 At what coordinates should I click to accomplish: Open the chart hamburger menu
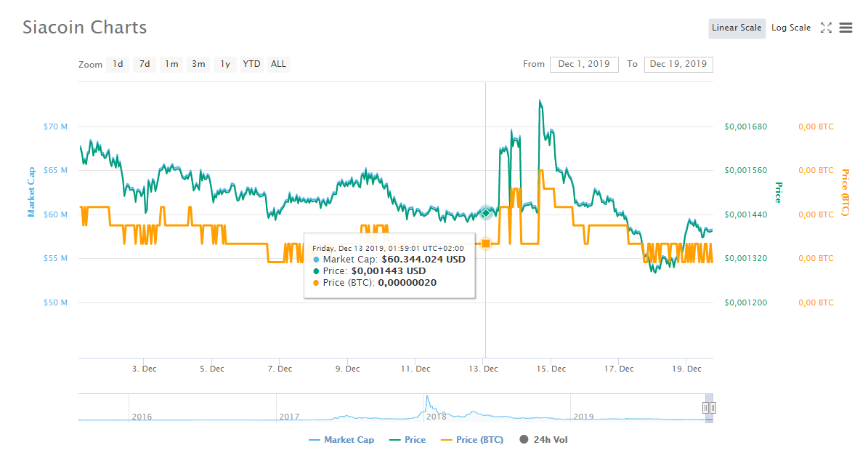pyautogui.click(x=846, y=28)
